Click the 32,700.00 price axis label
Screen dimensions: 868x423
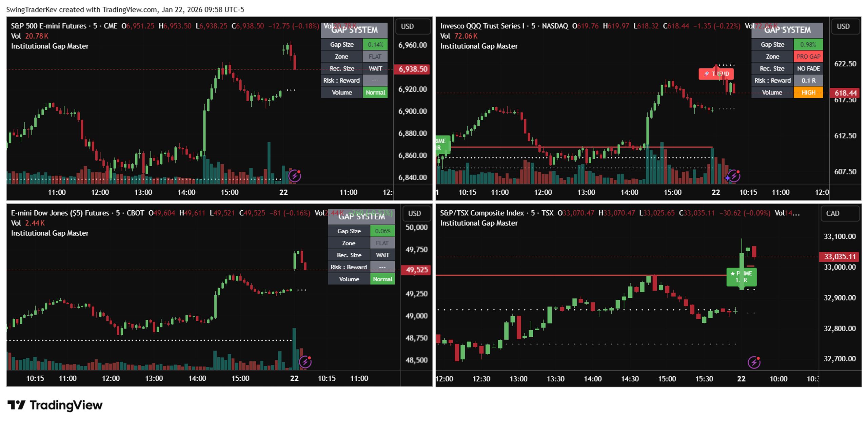point(840,359)
